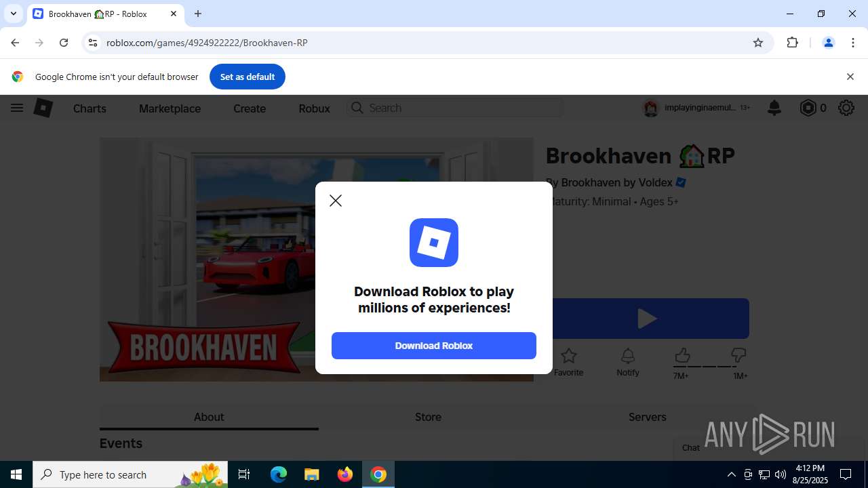Close the Brookhaven RP tab

[174, 14]
